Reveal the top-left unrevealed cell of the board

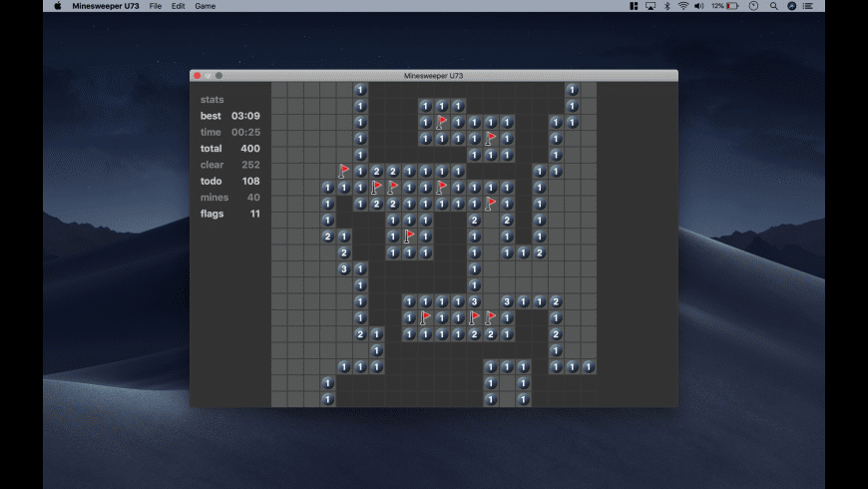tap(279, 90)
